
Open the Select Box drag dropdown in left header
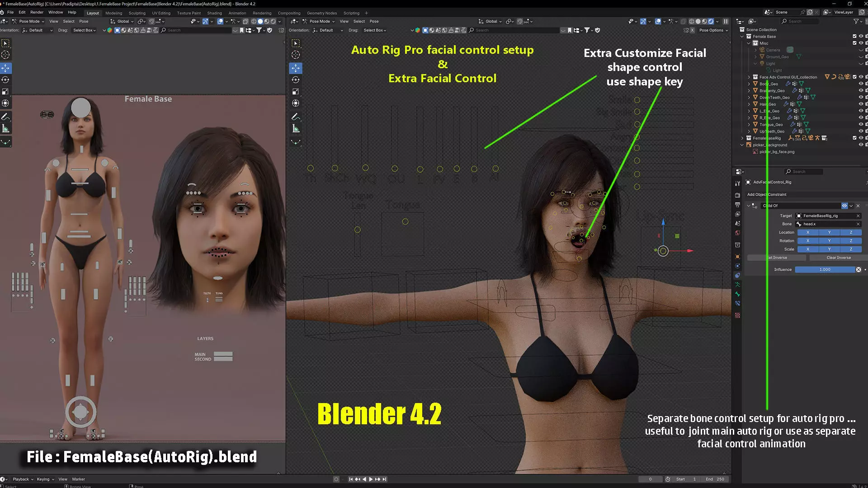pos(85,30)
